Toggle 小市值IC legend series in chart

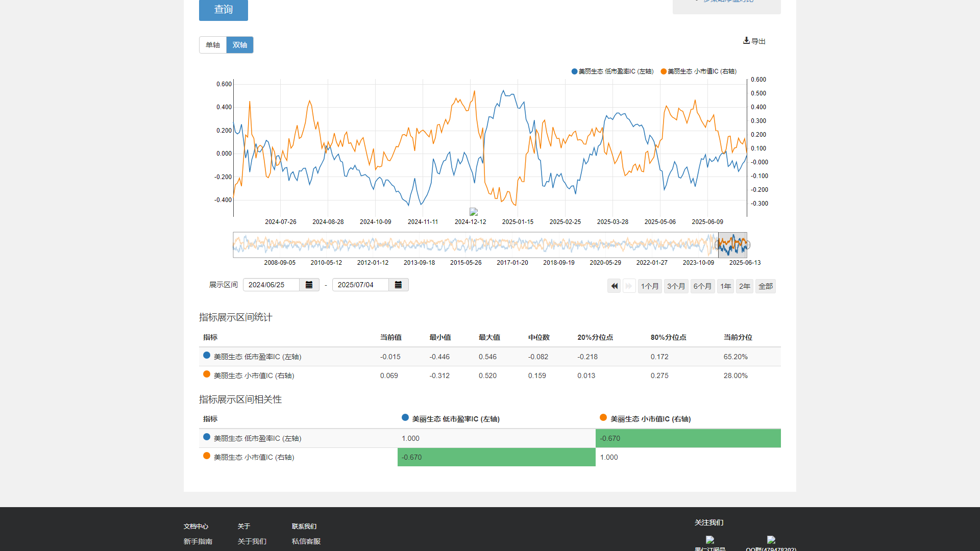tap(698, 71)
